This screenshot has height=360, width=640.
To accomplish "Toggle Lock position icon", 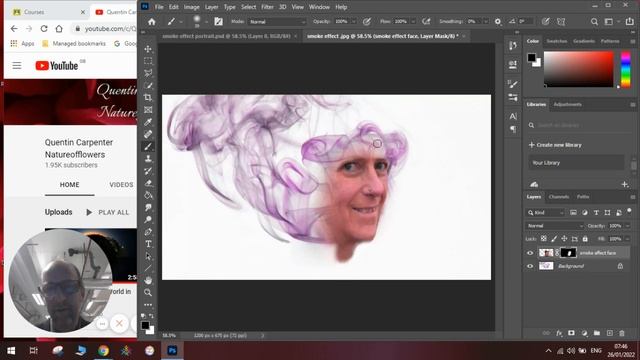I will [564, 239].
